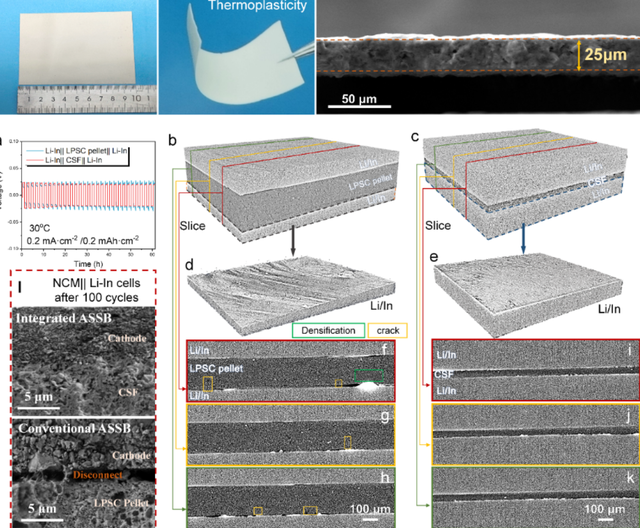Click the '100 μm' scale in panel k
Viewport: 640px width, 528px height.
605,509
